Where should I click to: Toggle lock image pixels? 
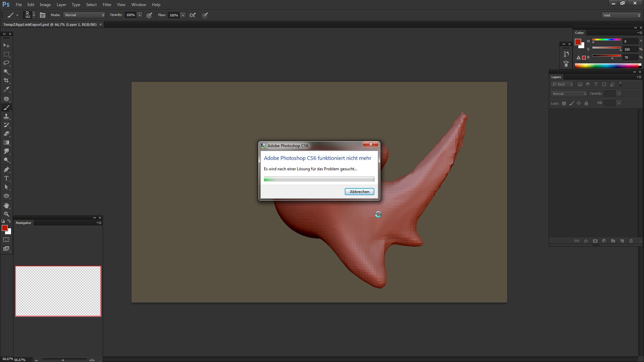(571, 103)
